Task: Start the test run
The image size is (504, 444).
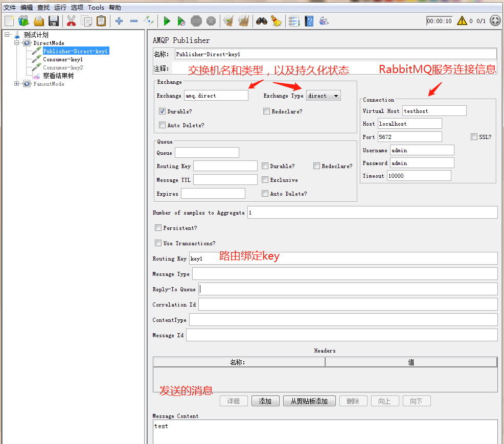Action: tap(167, 21)
